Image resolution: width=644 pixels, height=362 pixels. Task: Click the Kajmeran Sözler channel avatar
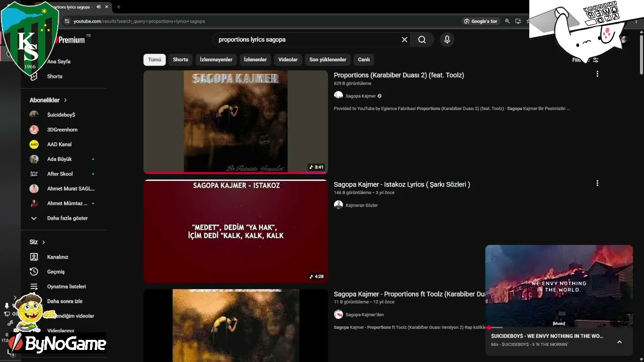tap(339, 205)
